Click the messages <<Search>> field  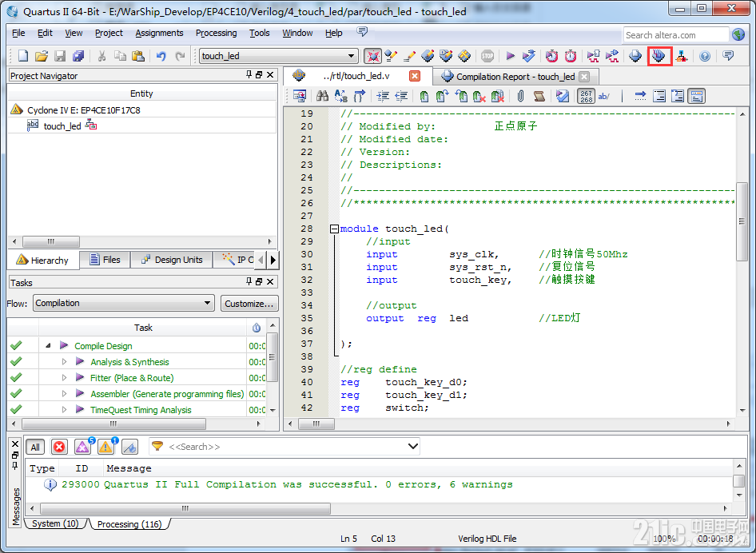click(x=284, y=447)
